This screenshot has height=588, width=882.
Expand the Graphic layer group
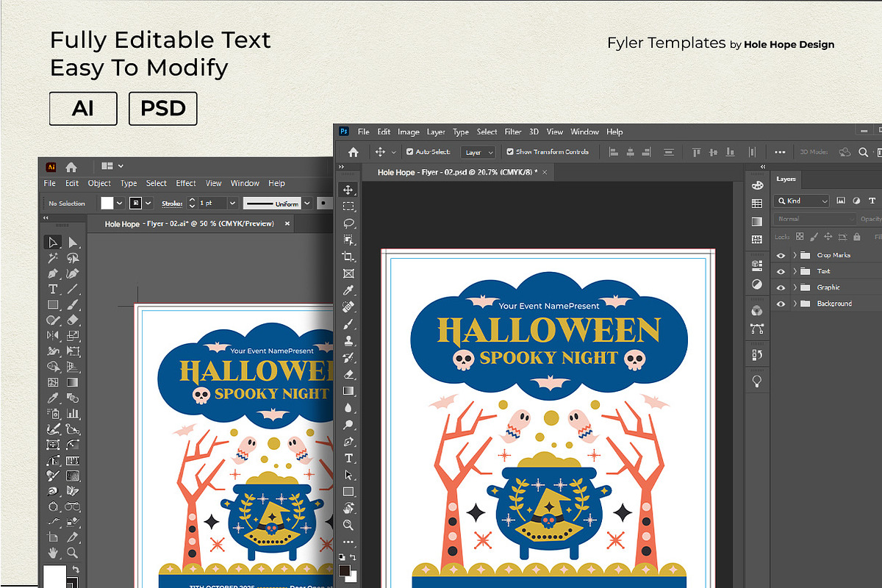click(x=795, y=287)
